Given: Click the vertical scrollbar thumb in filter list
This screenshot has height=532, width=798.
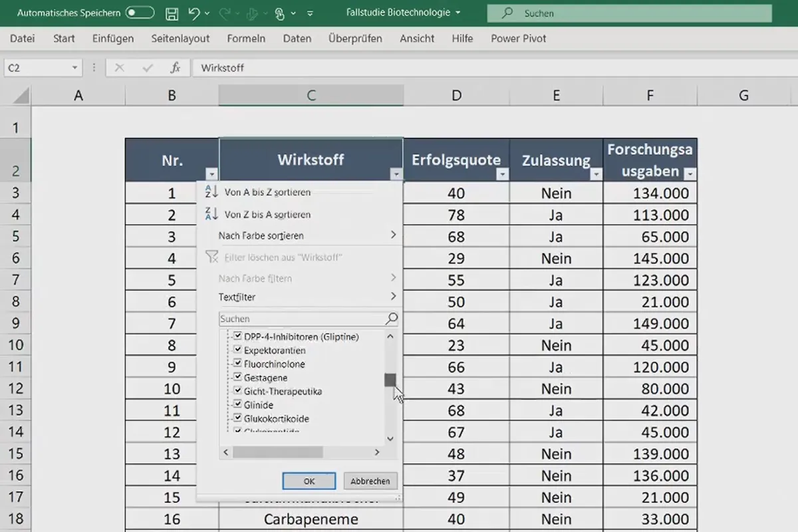Looking at the screenshot, I should pos(390,380).
